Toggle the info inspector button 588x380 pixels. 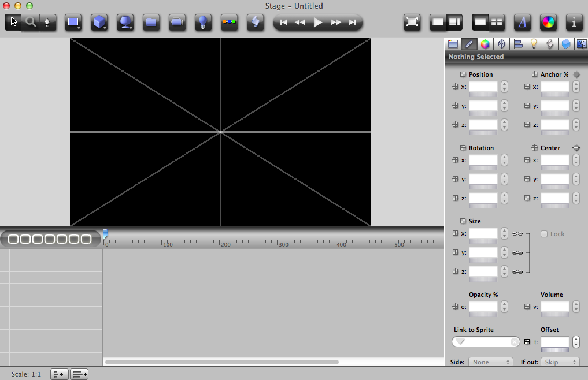(574, 22)
